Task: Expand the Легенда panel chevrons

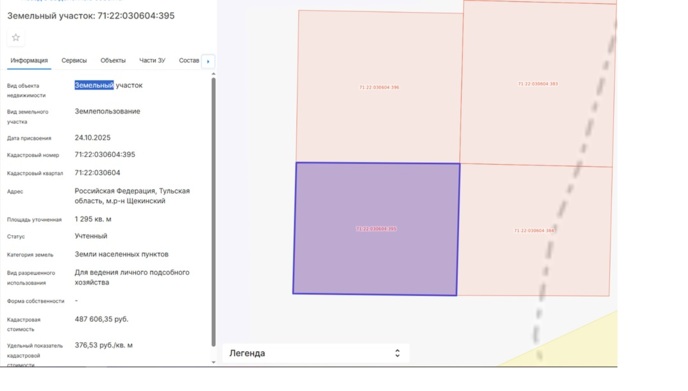Action: [x=397, y=353]
